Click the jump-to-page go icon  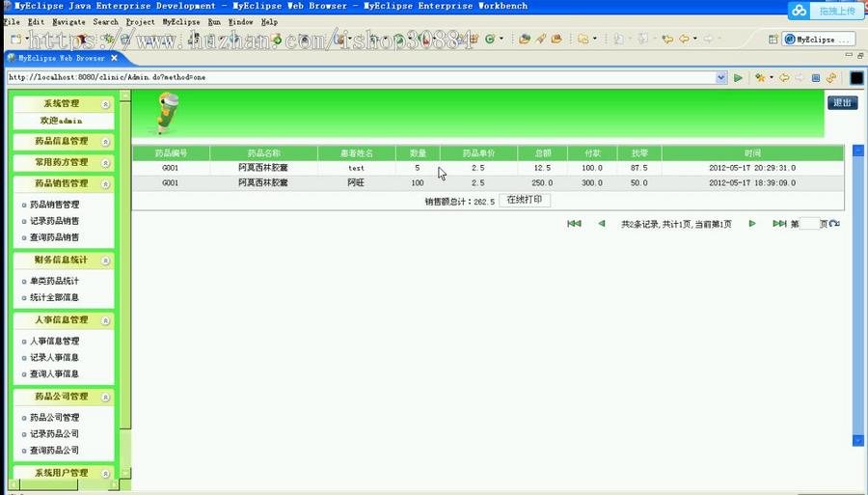click(835, 224)
